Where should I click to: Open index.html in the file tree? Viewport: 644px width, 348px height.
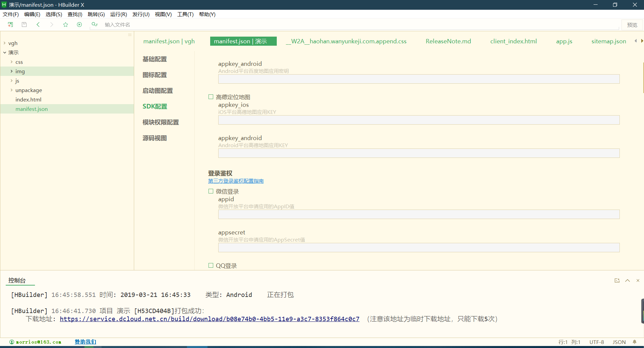(28, 99)
